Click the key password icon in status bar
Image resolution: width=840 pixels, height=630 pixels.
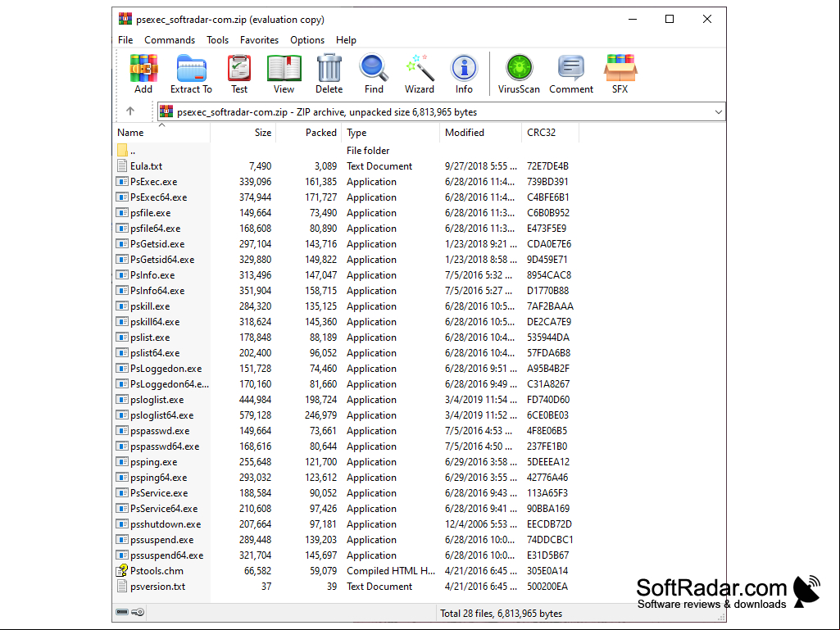(138, 612)
